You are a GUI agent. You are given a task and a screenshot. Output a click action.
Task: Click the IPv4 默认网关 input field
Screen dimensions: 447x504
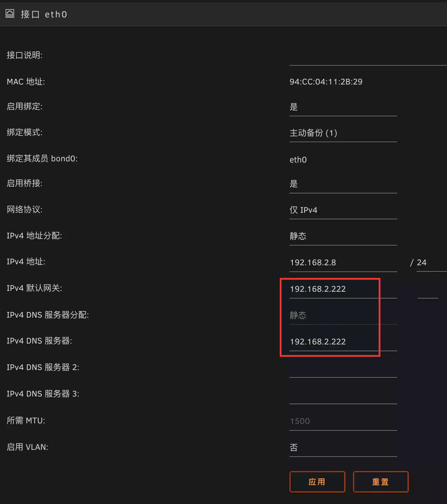point(343,289)
